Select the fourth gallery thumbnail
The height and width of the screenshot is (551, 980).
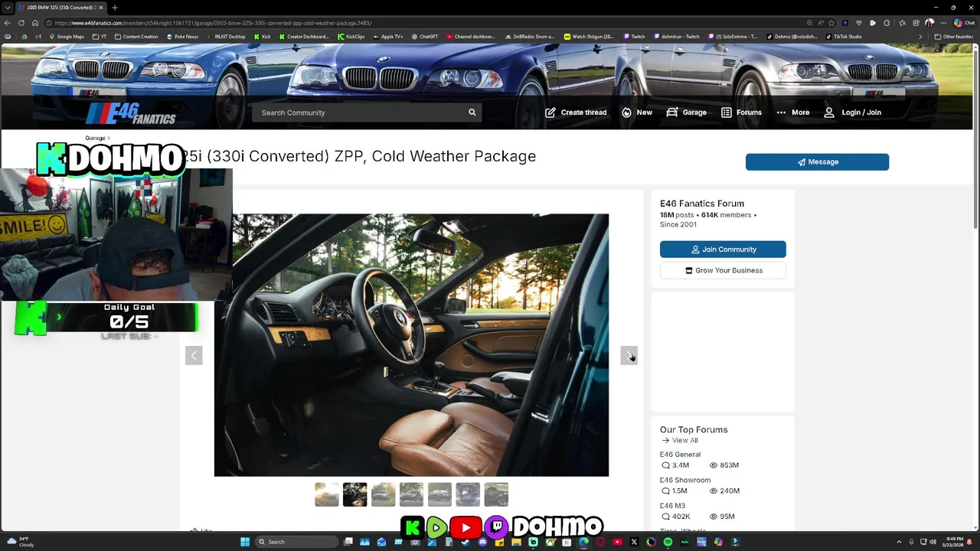click(x=411, y=494)
